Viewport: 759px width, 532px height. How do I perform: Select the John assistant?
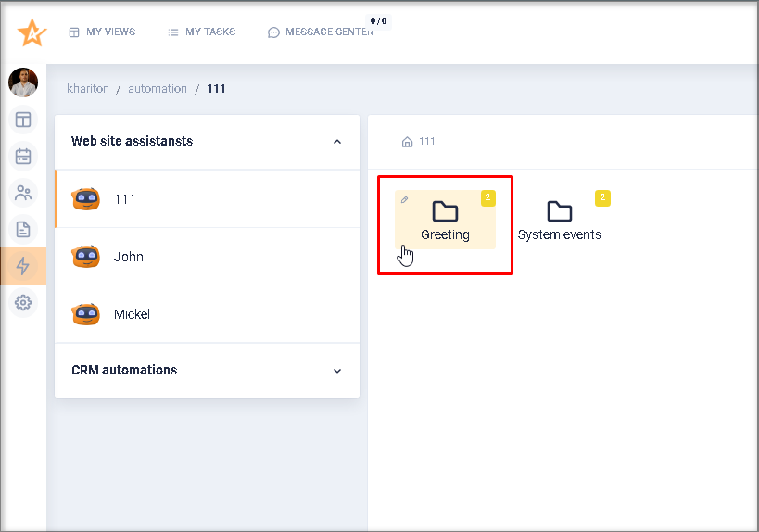[x=128, y=257]
